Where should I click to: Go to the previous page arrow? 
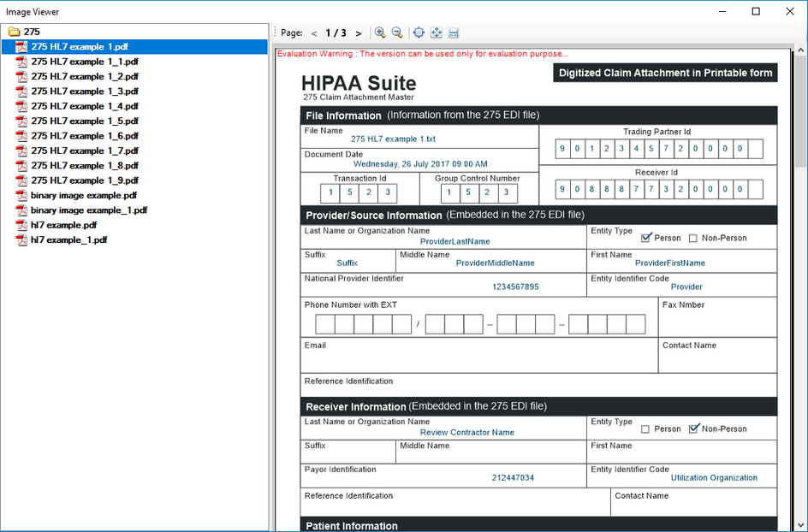[314, 33]
